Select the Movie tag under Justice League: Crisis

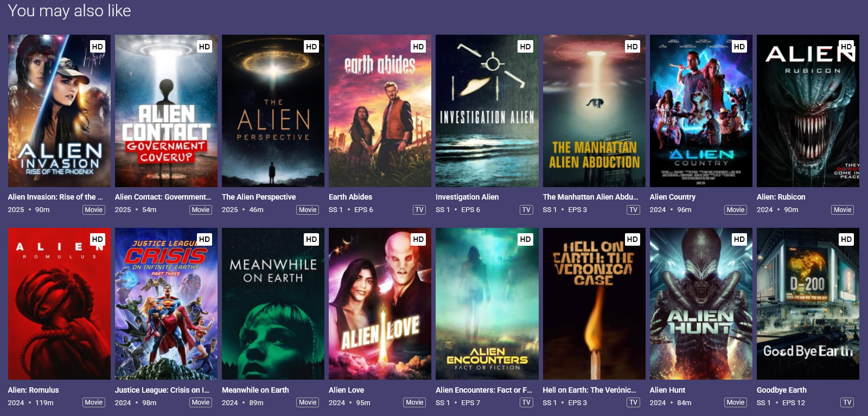(x=201, y=402)
